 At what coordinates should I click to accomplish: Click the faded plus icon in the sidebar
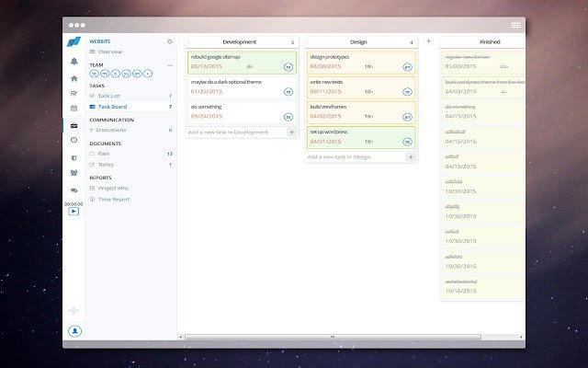click(x=73, y=311)
